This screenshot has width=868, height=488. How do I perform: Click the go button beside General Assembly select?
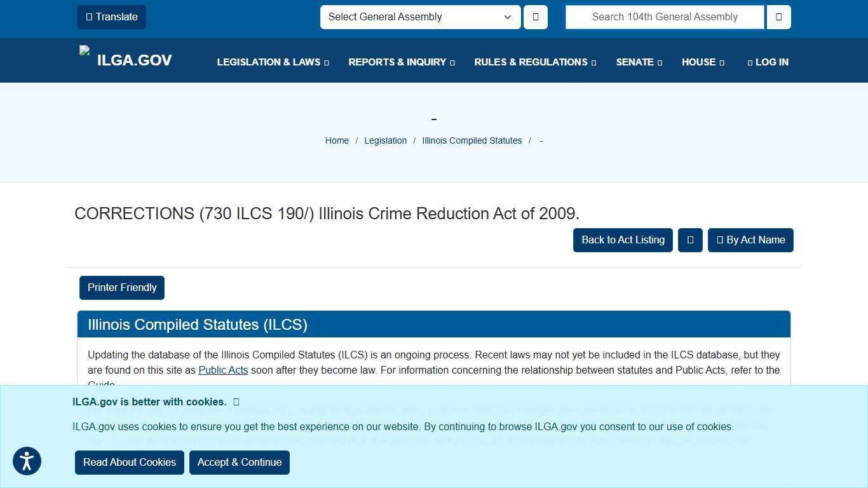(535, 17)
